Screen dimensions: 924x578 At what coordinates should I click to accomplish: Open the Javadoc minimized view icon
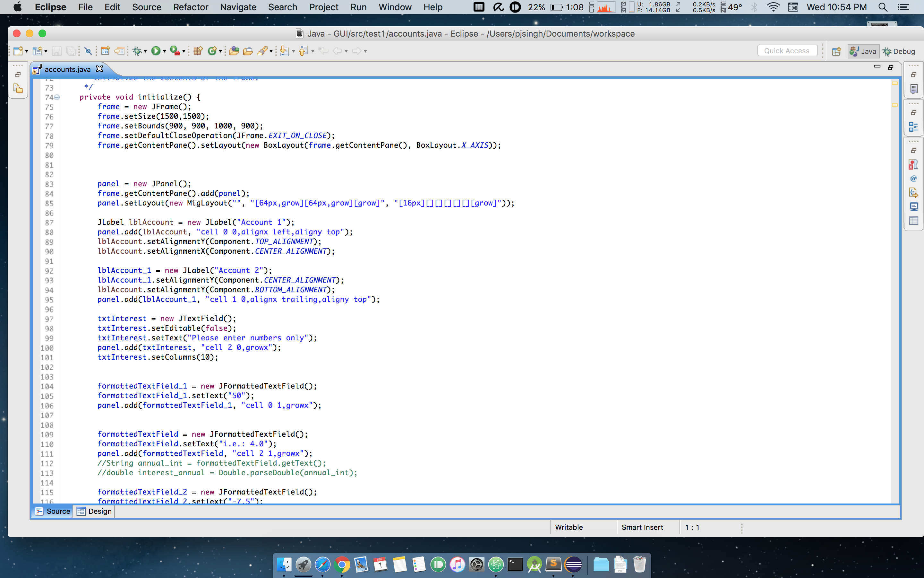(914, 179)
